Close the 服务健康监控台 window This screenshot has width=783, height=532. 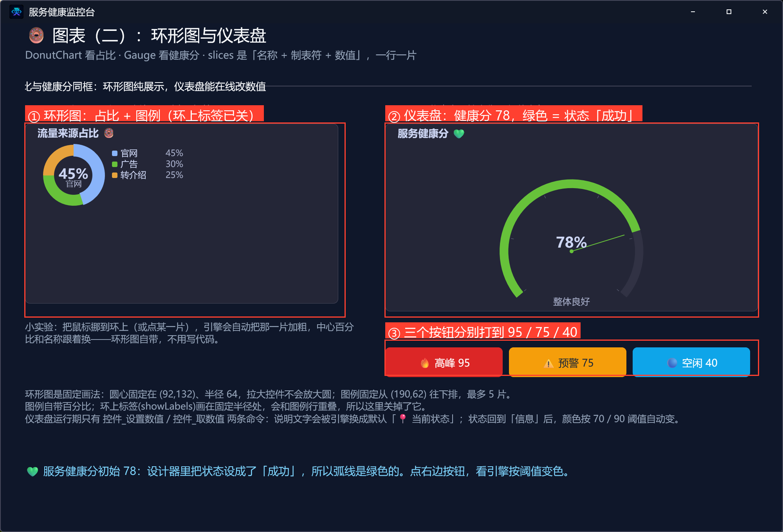(x=765, y=12)
